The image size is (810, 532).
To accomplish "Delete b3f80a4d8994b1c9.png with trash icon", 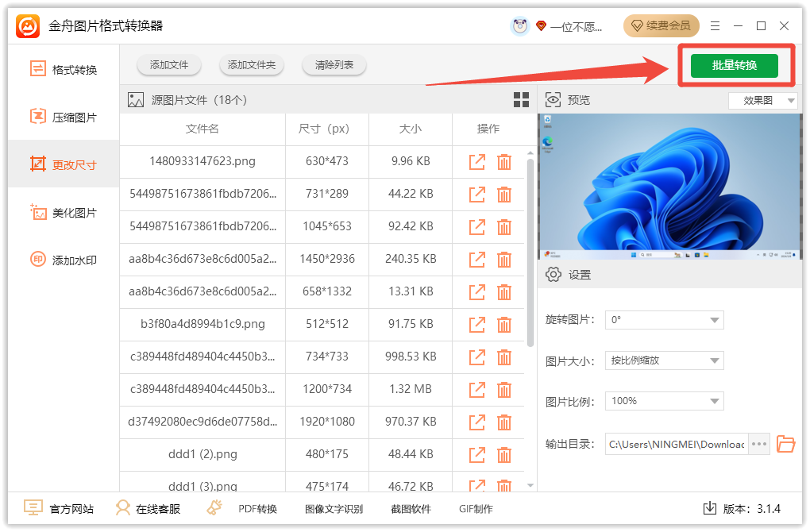I will (x=504, y=325).
